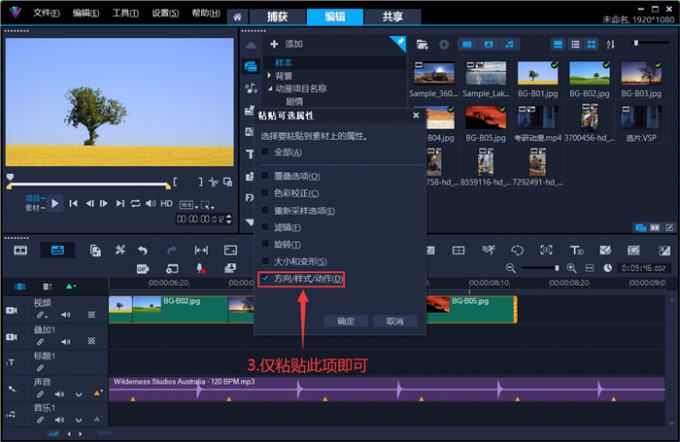Screen dimensions: 680x442
Task: Open the 3D title editor icon
Action: [576, 250]
